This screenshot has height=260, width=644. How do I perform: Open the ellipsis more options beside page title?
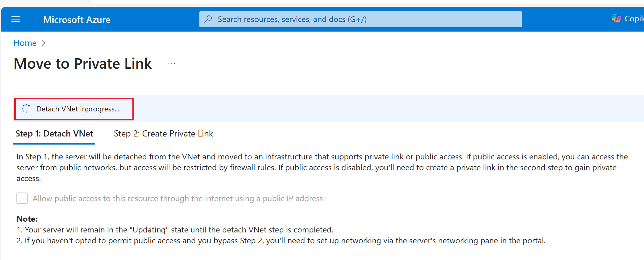point(172,64)
